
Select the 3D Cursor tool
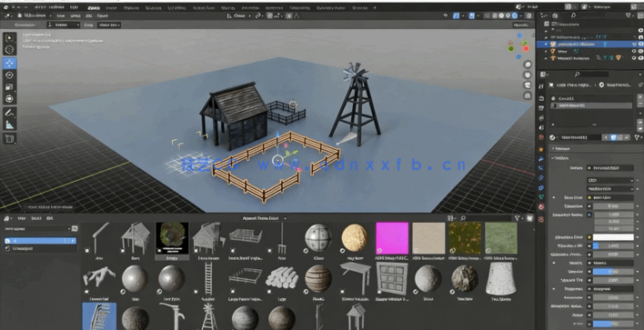[10, 50]
